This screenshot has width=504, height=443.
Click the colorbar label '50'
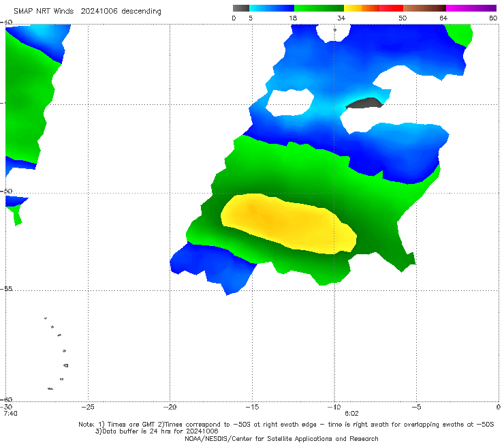[x=403, y=18]
